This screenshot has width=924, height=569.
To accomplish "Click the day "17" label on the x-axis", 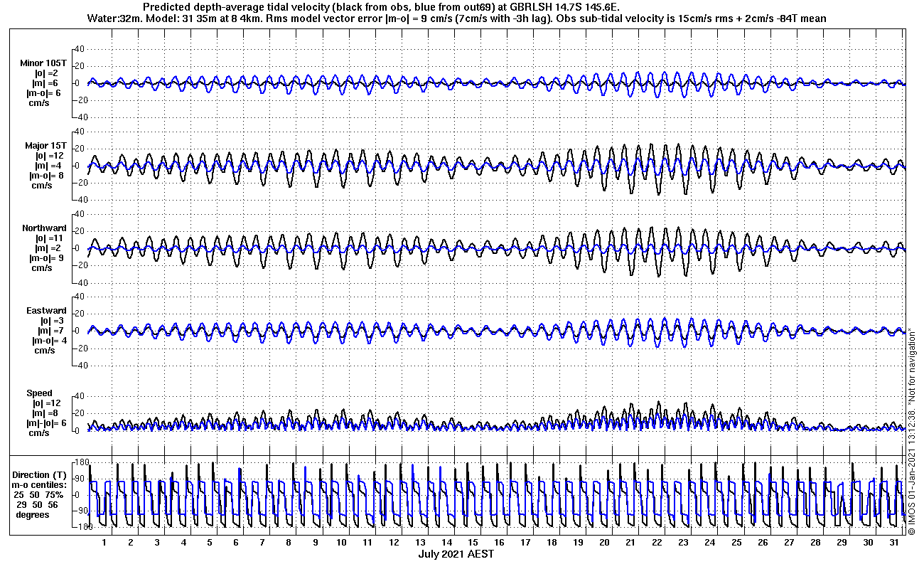I will 525,542.
